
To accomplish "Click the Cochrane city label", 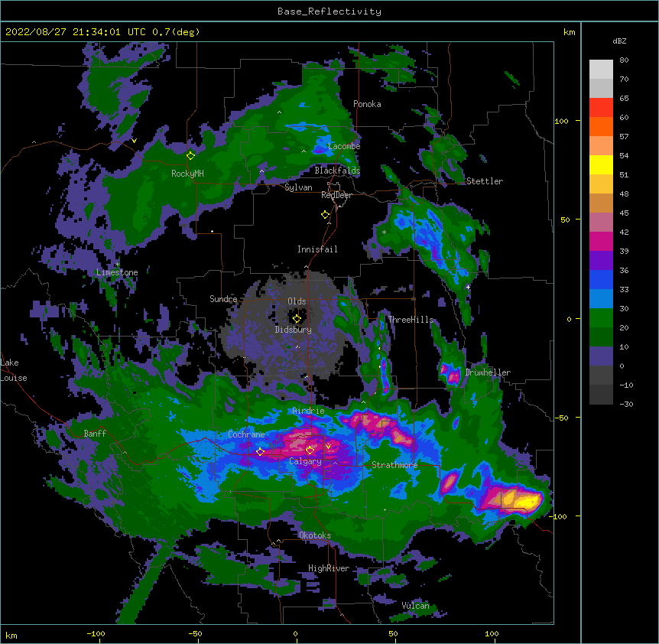I will [x=246, y=434].
